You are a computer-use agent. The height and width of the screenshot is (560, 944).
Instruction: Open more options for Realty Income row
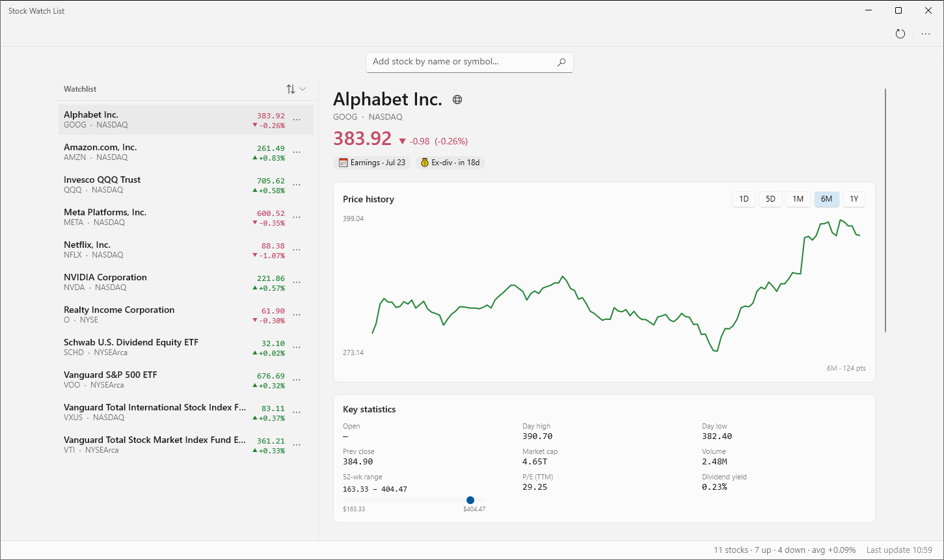pyautogui.click(x=297, y=315)
